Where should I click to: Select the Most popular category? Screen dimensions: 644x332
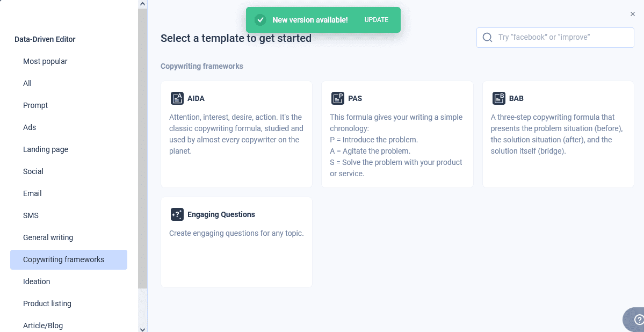(x=45, y=61)
